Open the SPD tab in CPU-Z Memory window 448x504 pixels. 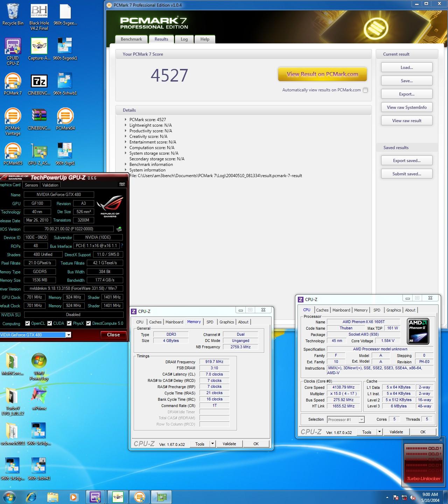(210, 322)
